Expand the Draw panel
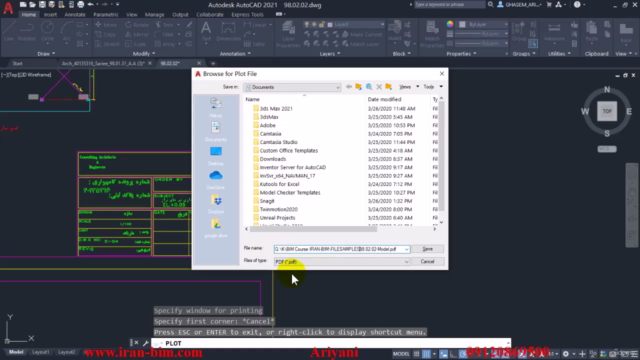 (46, 53)
